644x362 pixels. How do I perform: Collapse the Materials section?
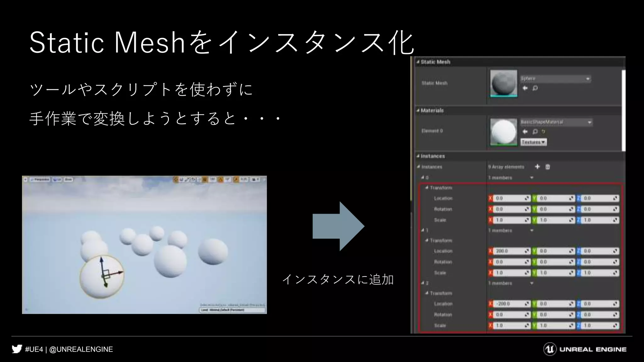[x=418, y=110]
